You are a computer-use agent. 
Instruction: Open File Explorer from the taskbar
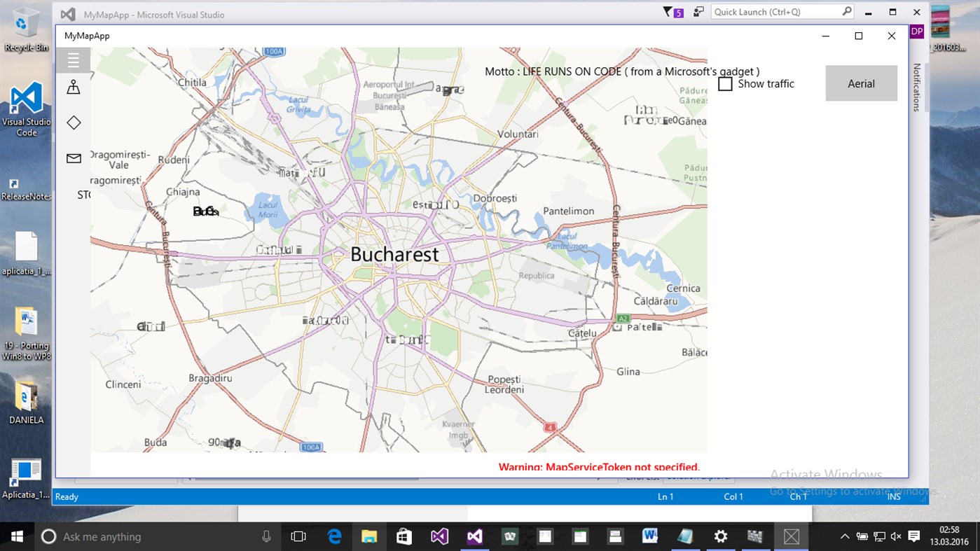[369, 536]
